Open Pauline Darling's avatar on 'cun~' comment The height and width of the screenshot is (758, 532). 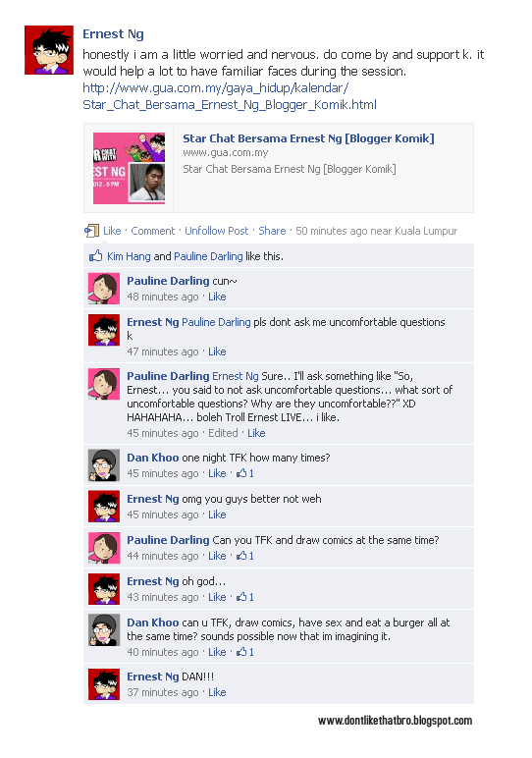tap(104, 289)
